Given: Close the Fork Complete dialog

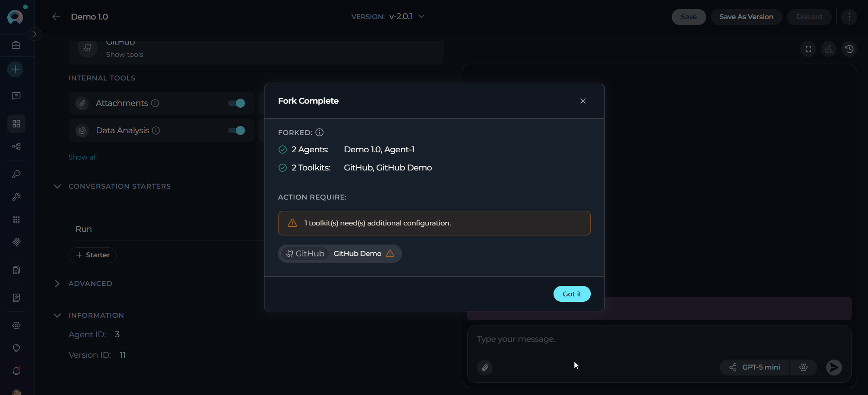Looking at the screenshot, I should (583, 101).
